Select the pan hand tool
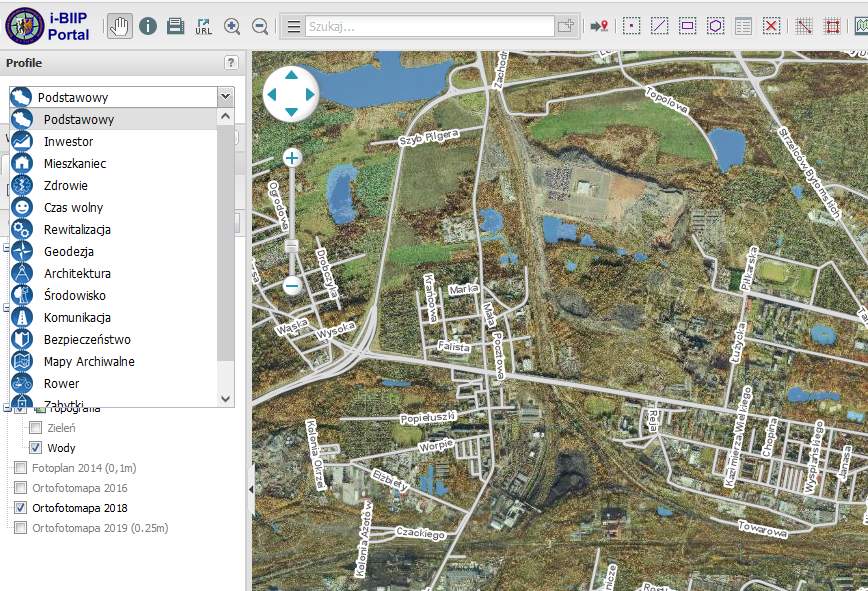Image resolution: width=868 pixels, height=591 pixels. (120, 26)
